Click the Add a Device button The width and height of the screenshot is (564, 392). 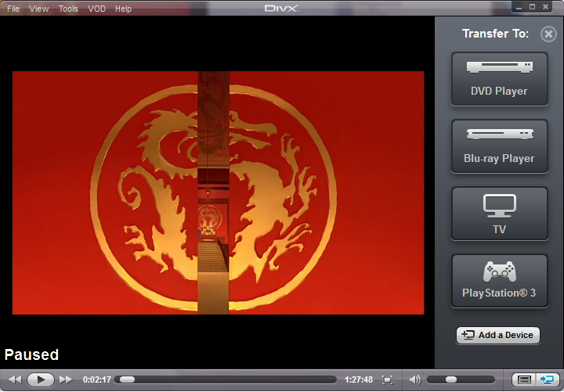click(x=498, y=335)
